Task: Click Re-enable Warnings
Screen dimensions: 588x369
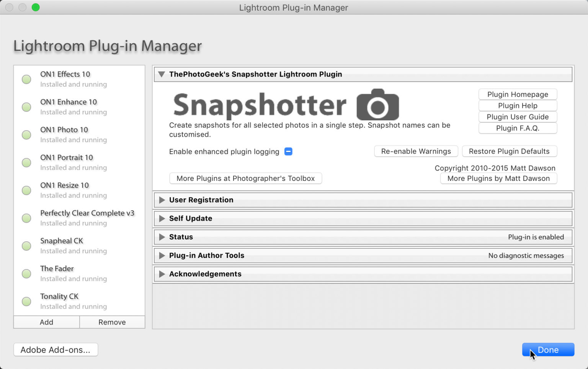Action: 416,151
